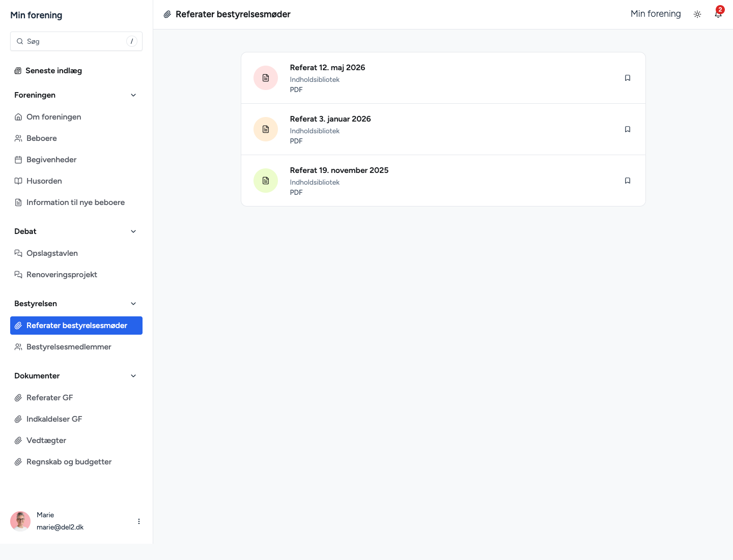Open Vedtægter documents
The width and height of the screenshot is (733, 560).
coord(76,440)
